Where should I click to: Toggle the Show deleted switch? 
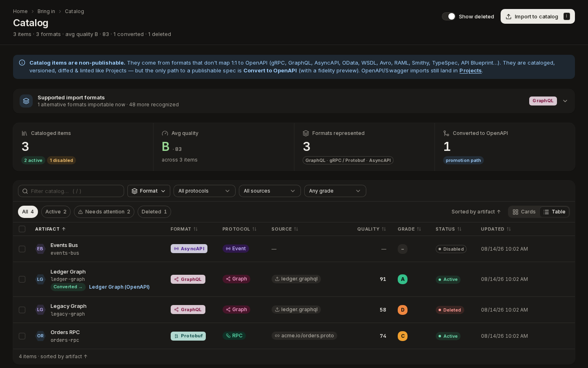(x=448, y=16)
